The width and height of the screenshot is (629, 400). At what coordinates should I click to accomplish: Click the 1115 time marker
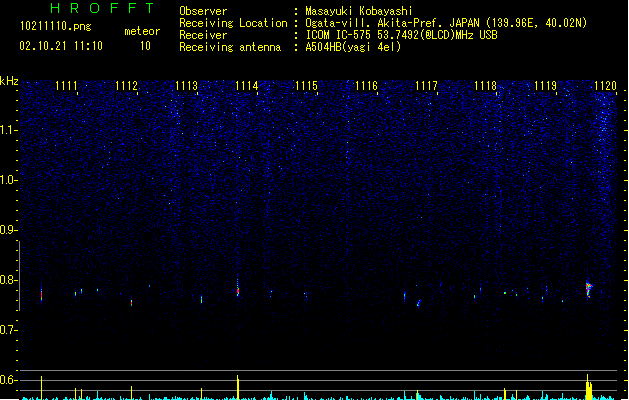point(306,86)
